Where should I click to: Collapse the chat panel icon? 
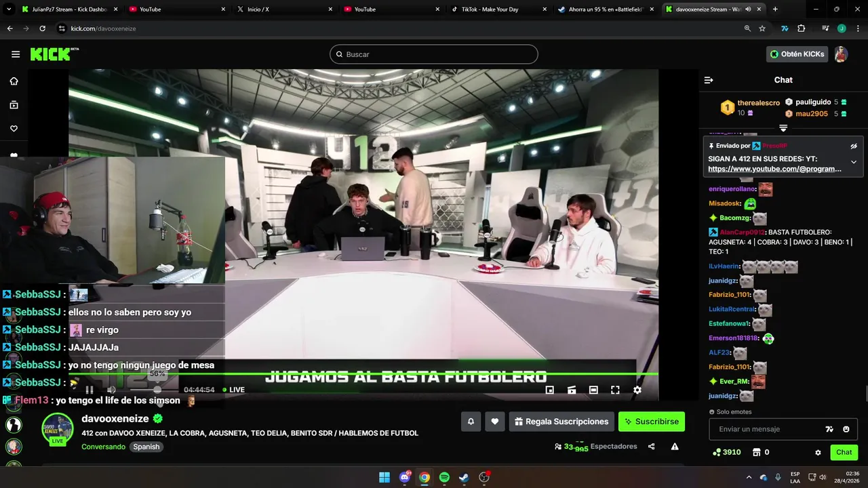[709, 80]
